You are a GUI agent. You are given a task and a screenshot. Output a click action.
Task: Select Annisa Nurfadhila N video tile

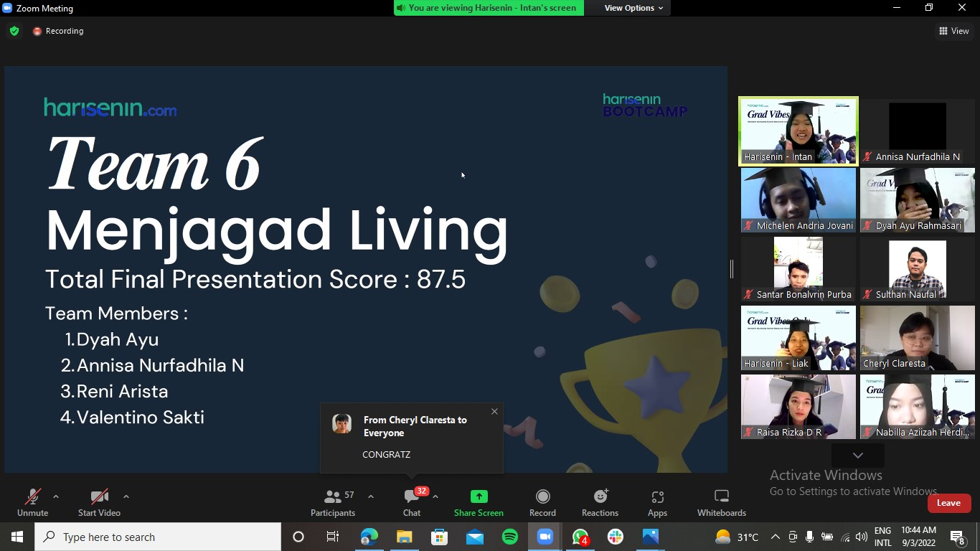(x=918, y=131)
